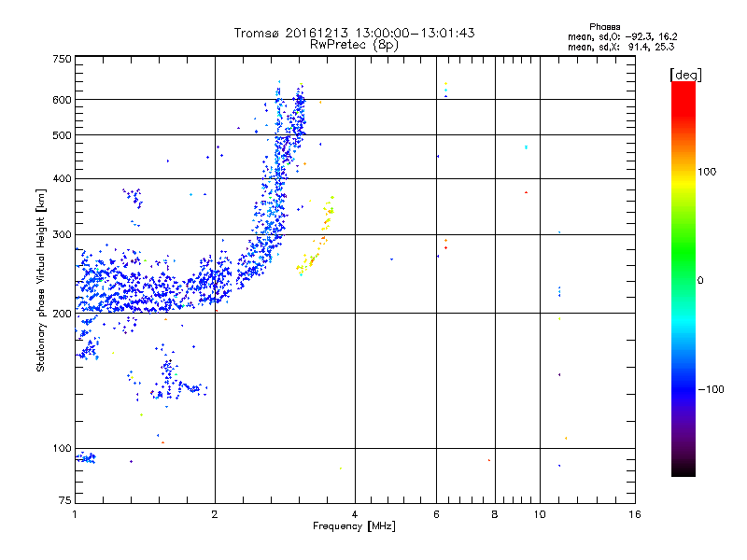Viewport: 747px width, 560px height.
Task: Click the blue echo cluster just below 100 km
Action: point(86,458)
